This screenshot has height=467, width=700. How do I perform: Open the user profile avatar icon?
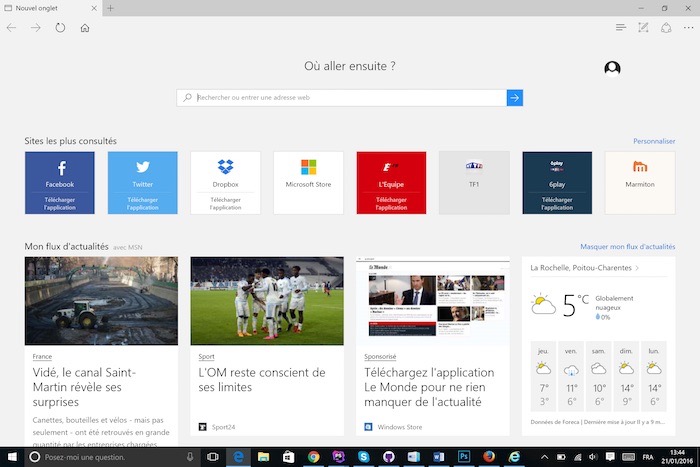[612, 68]
